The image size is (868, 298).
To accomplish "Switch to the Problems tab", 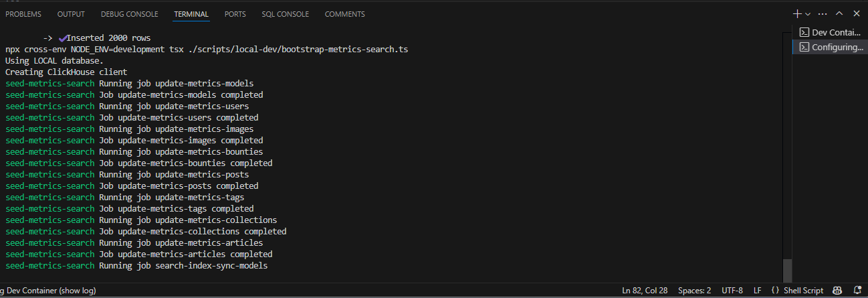I will click(x=23, y=14).
